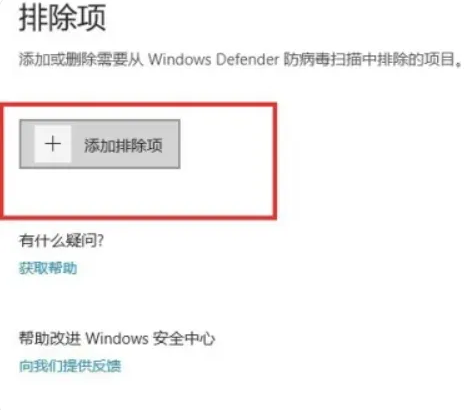The height and width of the screenshot is (410, 472).
Task: Click the Windows Defender text in description
Action: point(214,60)
